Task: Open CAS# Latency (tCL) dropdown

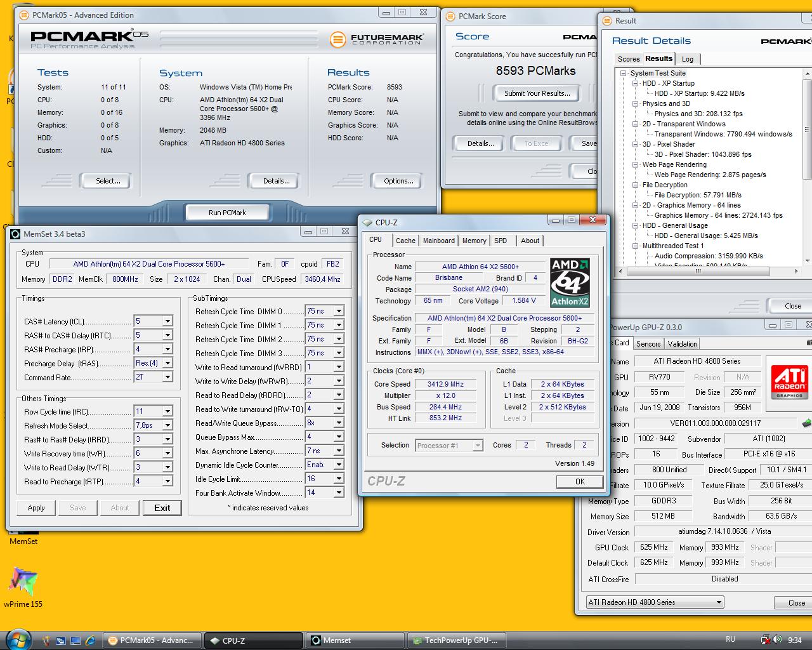Action: point(167,321)
